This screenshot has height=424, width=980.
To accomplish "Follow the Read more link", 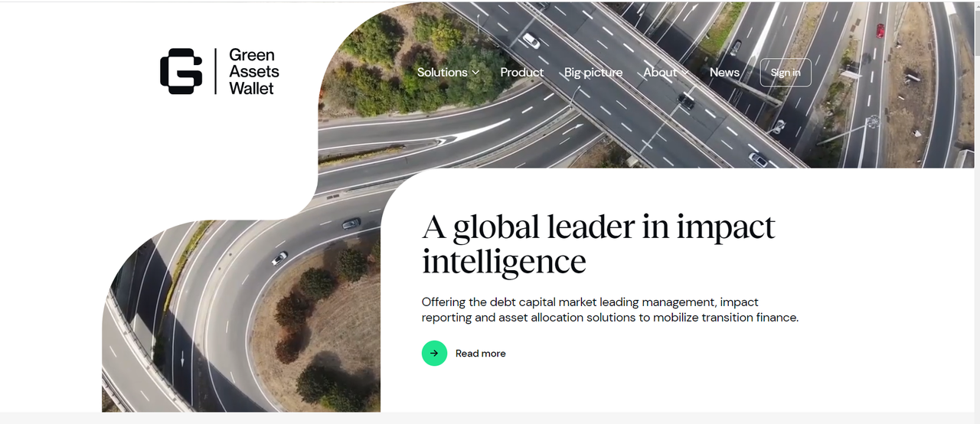I will point(480,353).
